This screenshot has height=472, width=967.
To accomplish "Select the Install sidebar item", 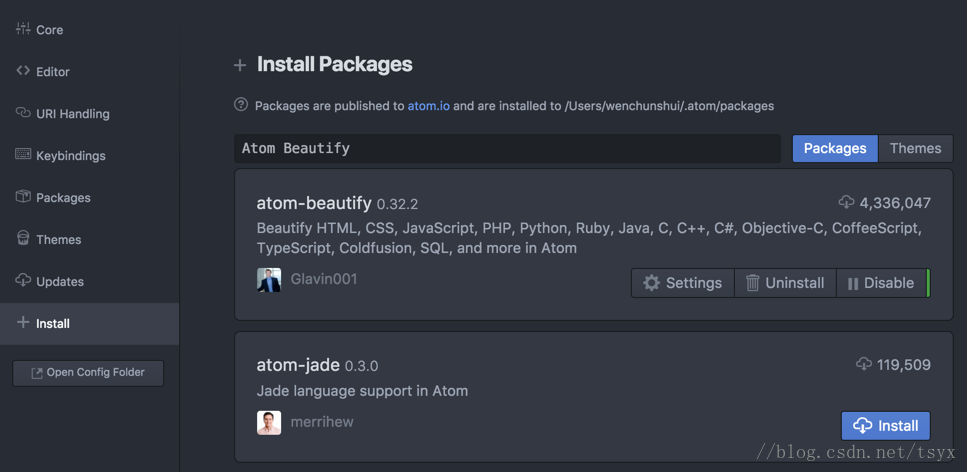I will pos(89,323).
